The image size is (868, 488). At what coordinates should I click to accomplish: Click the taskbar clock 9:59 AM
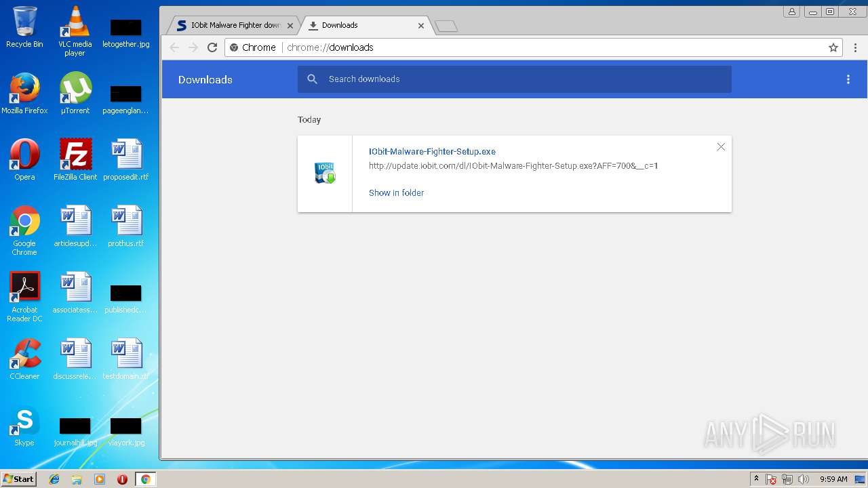click(x=833, y=479)
